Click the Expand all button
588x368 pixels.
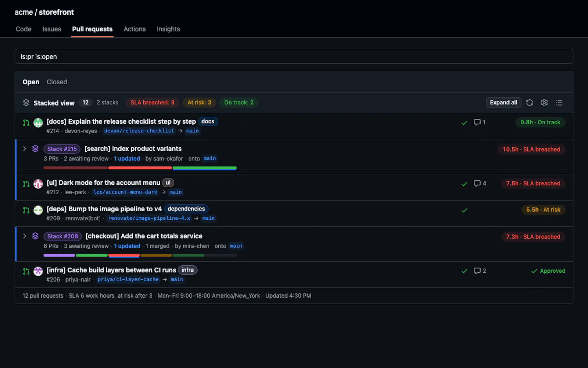click(x=503, y=103)
